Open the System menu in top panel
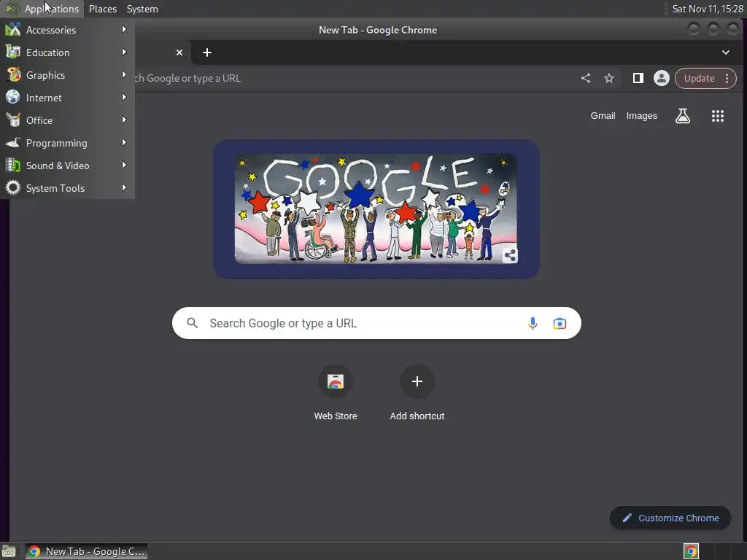 coord(142,9)
